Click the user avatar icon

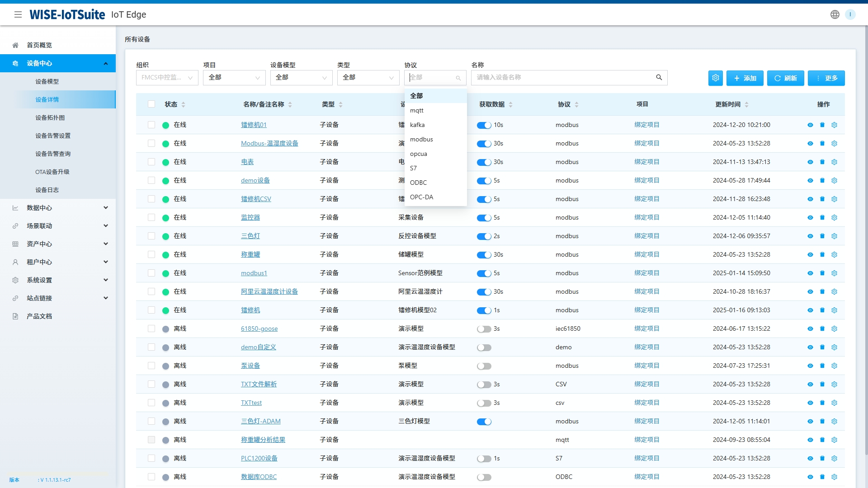[x=850, y=14]
